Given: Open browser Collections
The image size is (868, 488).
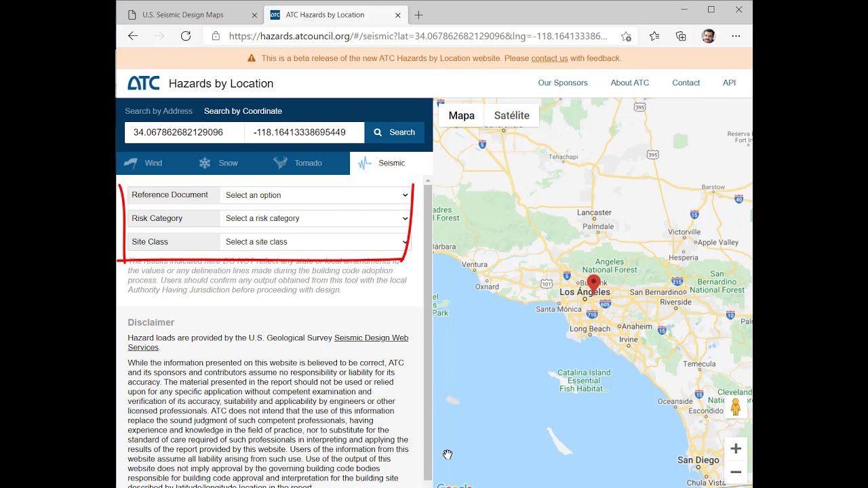Looking at the screenshot, I should point(681,36).
